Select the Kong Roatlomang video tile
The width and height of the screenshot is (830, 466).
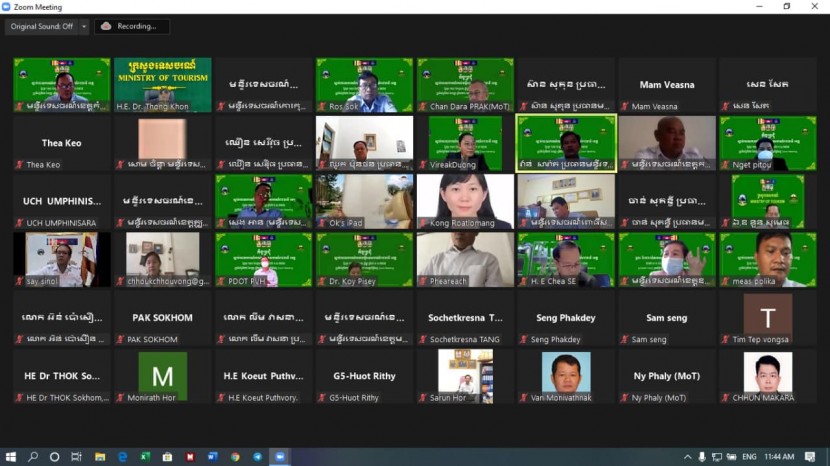coord(465,201)
